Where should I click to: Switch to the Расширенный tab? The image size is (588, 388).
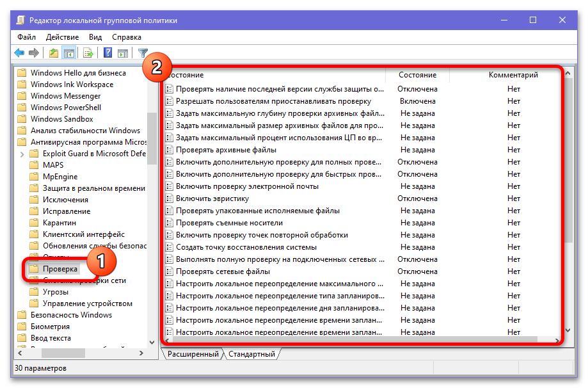(193, 354)
